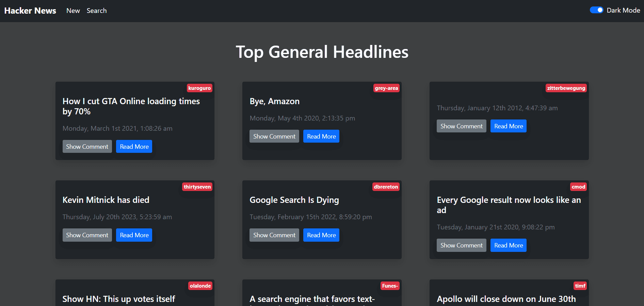Read More on Bye, Amazon card
Image resolution: width=644 pixels, height=306 pixels.
(321, 136)
